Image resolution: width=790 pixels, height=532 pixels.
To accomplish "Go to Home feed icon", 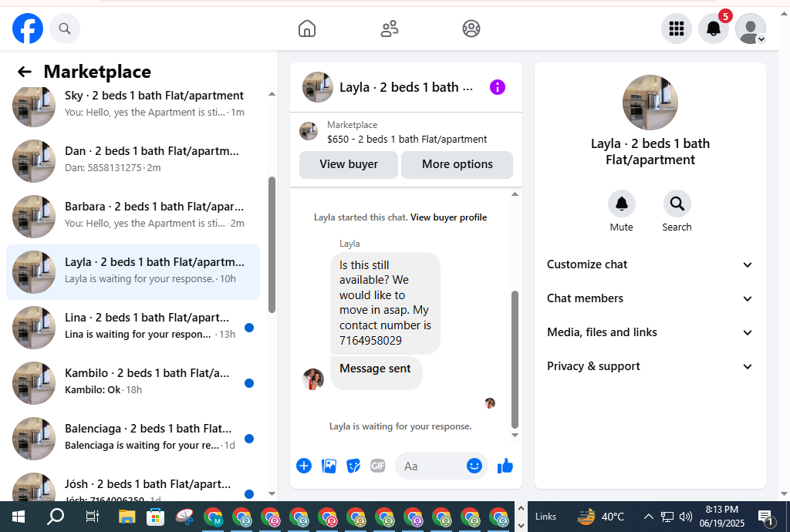I will [x=307, y=29].
